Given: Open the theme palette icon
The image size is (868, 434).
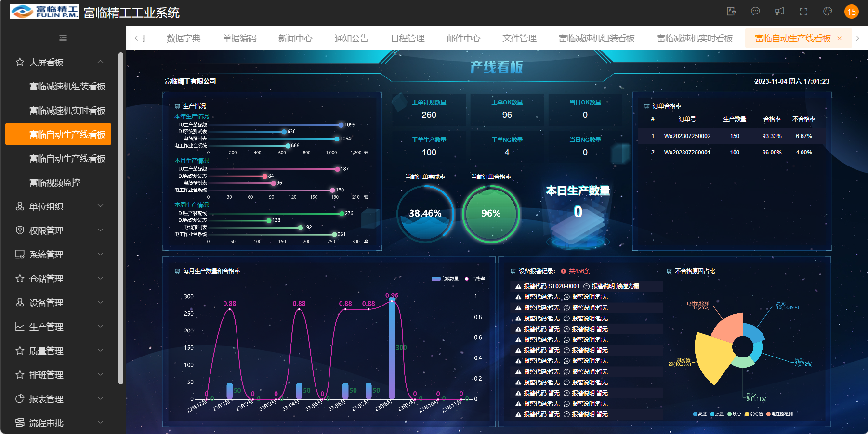Looking at the screenshot, I should 828,12.
